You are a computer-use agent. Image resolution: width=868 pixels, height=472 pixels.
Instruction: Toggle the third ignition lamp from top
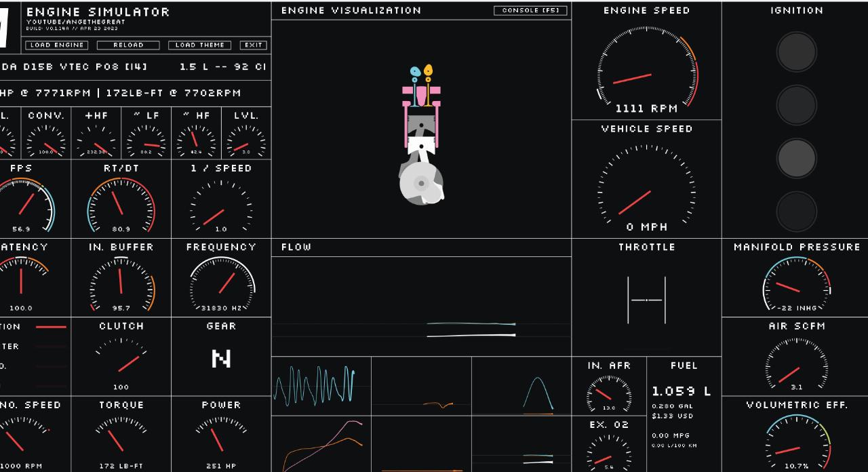(x=797, y=158)
